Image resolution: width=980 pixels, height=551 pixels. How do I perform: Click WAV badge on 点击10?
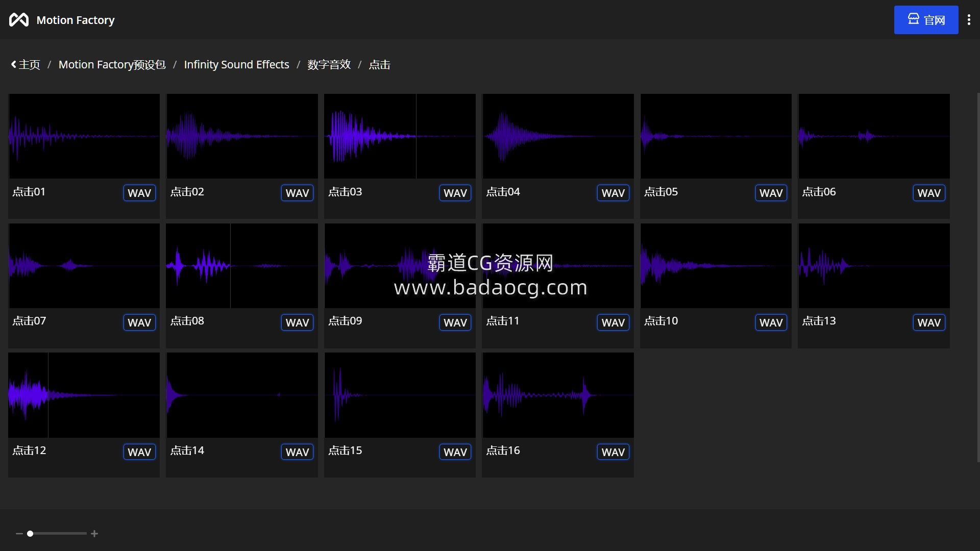[771, 322]
